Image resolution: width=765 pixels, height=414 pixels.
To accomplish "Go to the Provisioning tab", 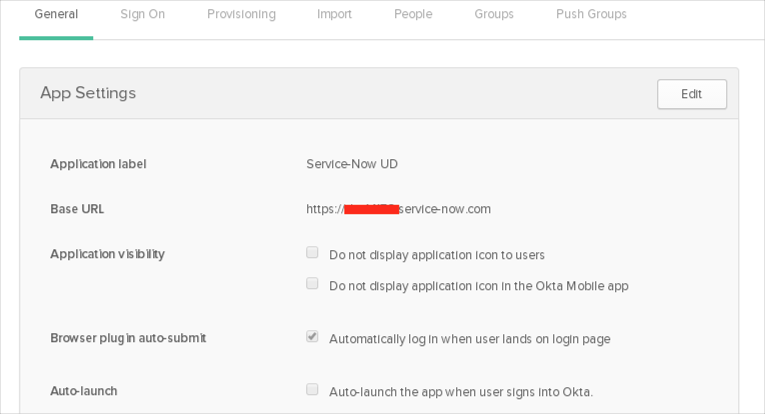I will click(241, 15).
